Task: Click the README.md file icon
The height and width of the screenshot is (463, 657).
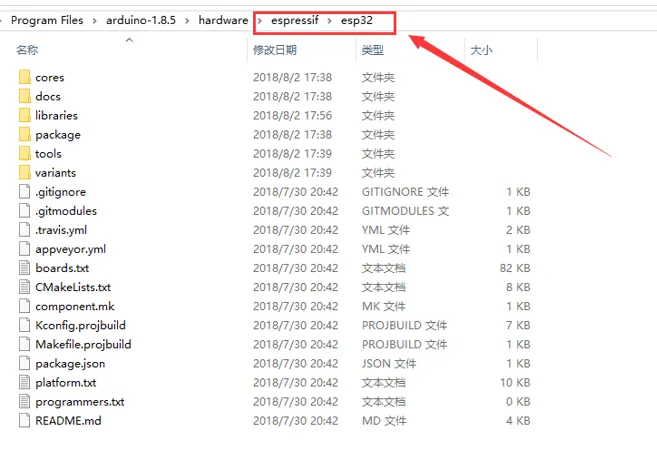Action: [x=25, y=420]
